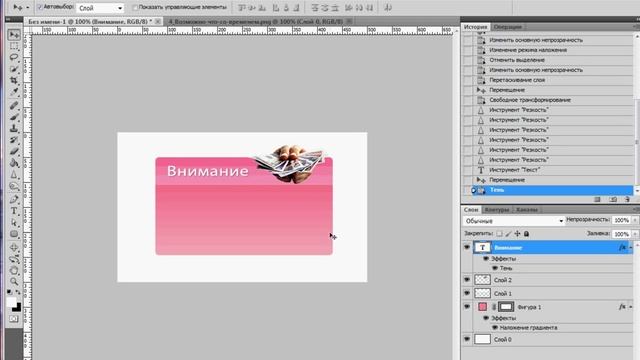Viewport: 640px width, 360px height.
Task: Hide the Внимание text layer
Action: click(x=467, y=247)
